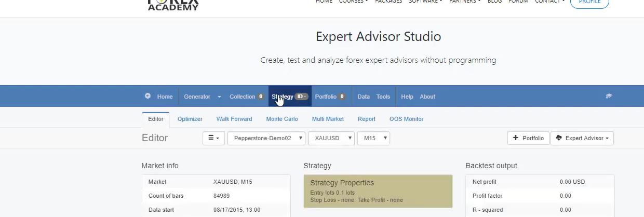This screenshot has height=217, width=644.
Task: Click the Strategy ID badge
Action: [x=301, y=97]
